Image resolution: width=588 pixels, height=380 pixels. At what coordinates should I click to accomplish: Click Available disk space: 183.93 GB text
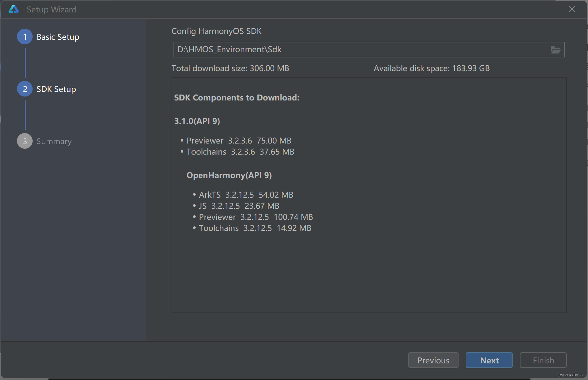click(x=431, y=68)
